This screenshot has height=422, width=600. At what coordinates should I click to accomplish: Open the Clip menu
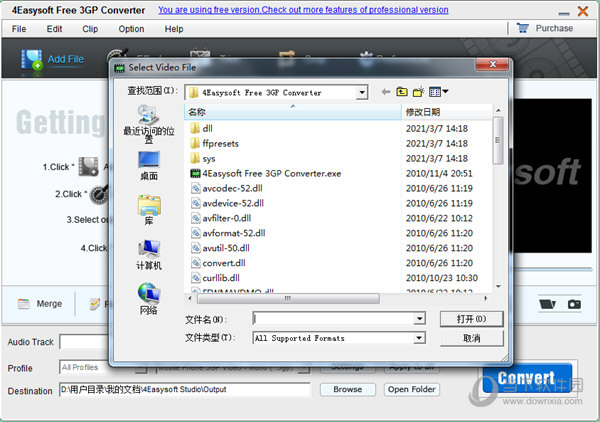tap(90, 29)
